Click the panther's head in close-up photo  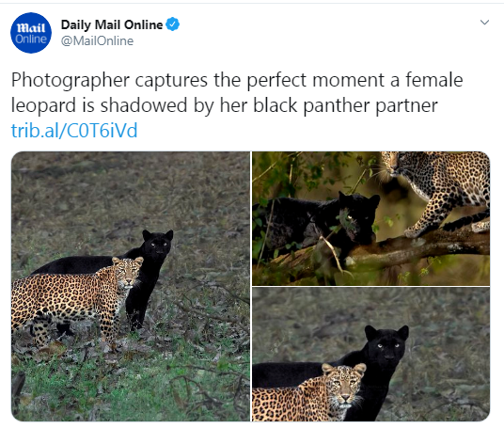pos(386,345)
